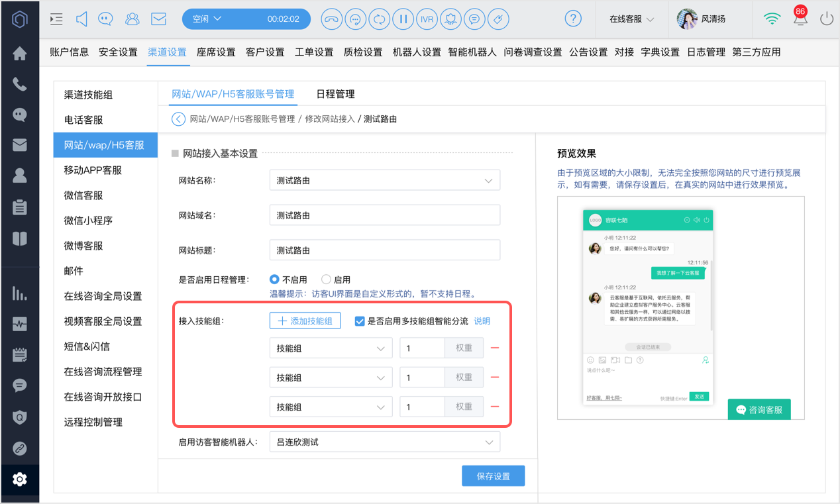Click the power logout icon

click(x=826, y=19)
